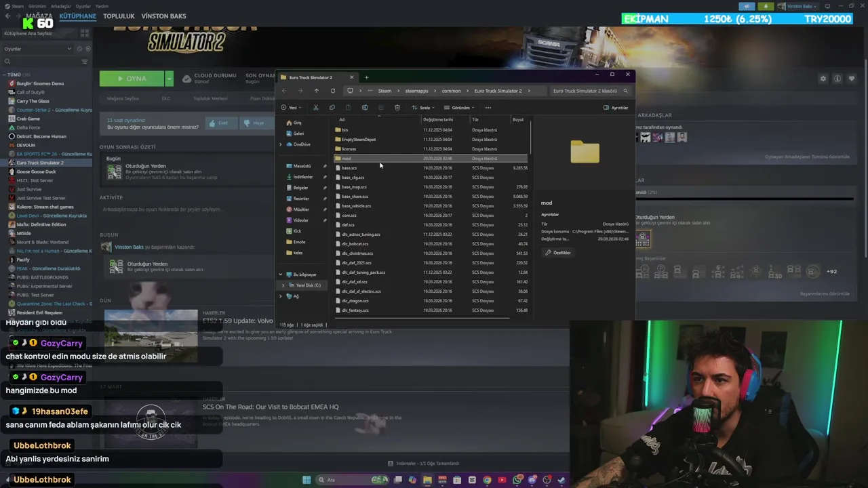Viewport: 868px width, 488px height.
Task: Click Explorer's Up one level arrow
Action: tap(316, 91)
